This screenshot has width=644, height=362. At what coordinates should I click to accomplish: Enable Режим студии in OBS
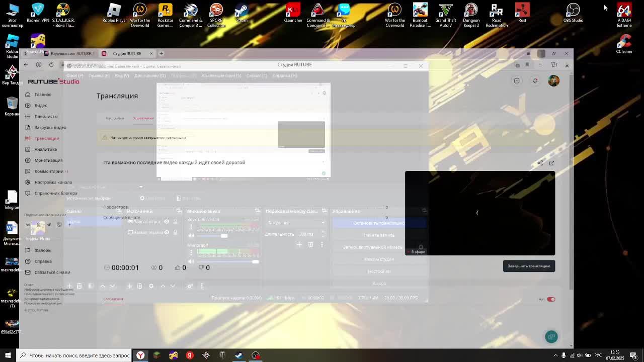[x=379, y=259]
